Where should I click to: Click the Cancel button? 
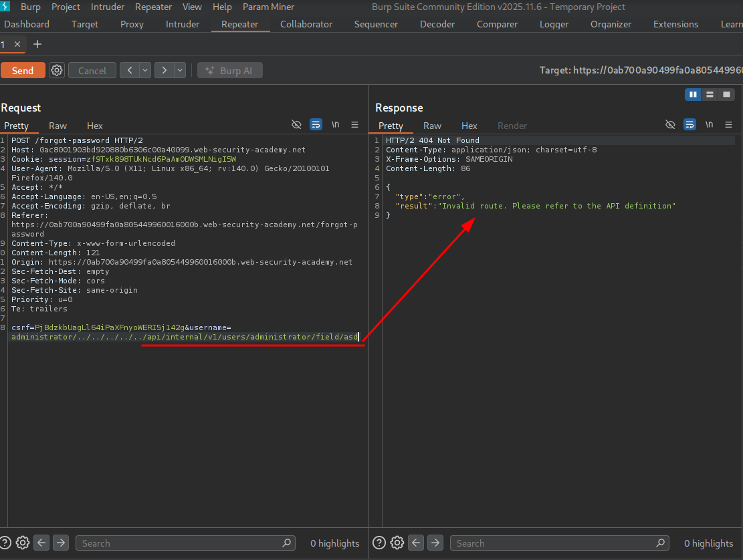pyautogui.click(x=92, y=71)
